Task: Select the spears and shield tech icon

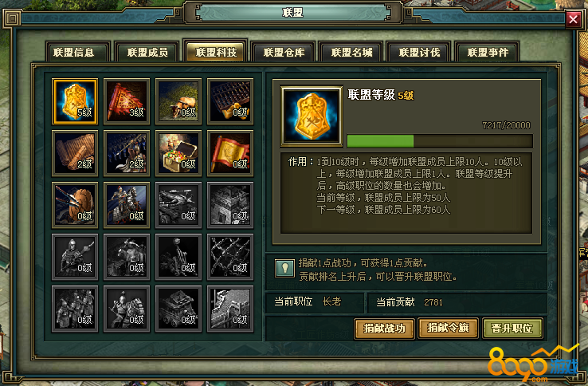Action: pos(75,205)
